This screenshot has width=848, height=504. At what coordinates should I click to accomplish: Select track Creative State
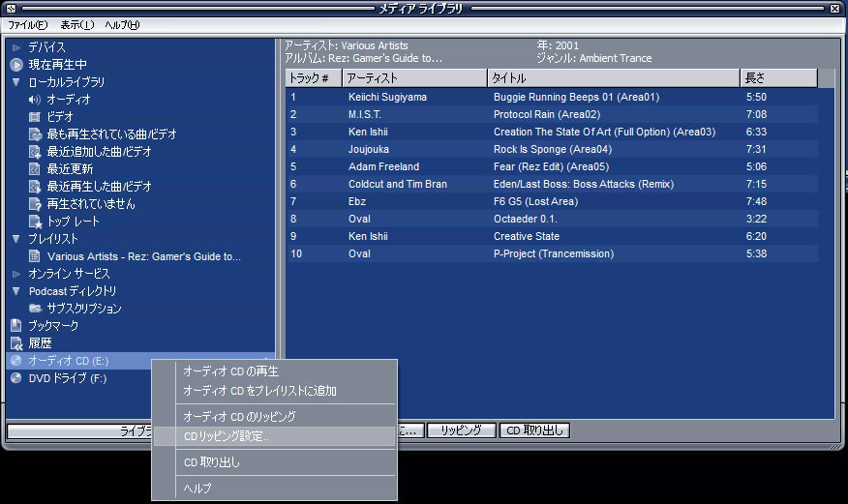tap(527, 236)
